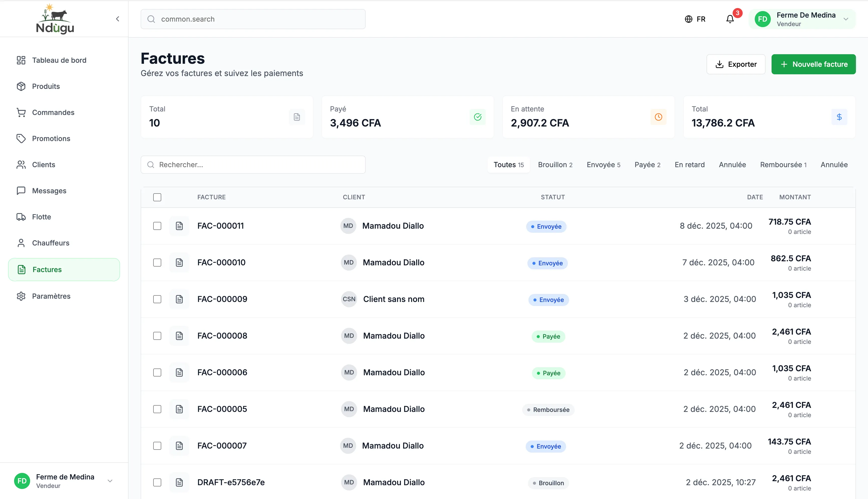Viewport: 868px width, 499px height.
Task: Click the Promotions tag icon
Action: 21,139
